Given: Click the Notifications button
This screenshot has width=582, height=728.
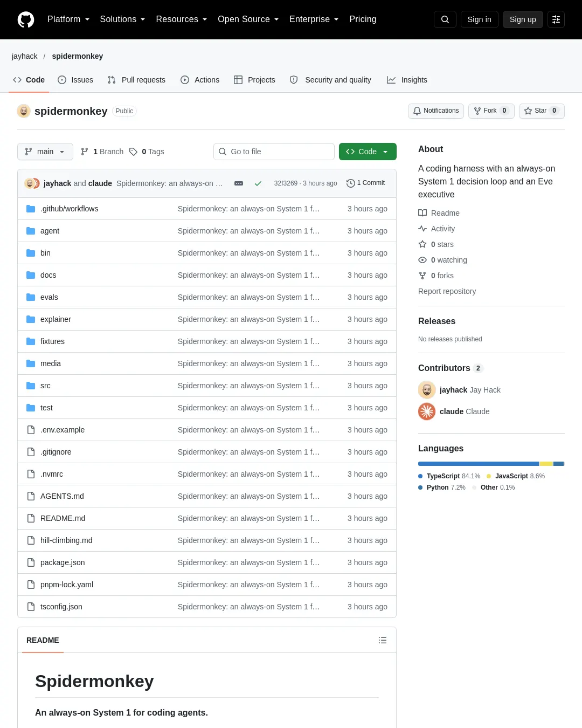Looking at the screenshot, I should pos(436,111).
